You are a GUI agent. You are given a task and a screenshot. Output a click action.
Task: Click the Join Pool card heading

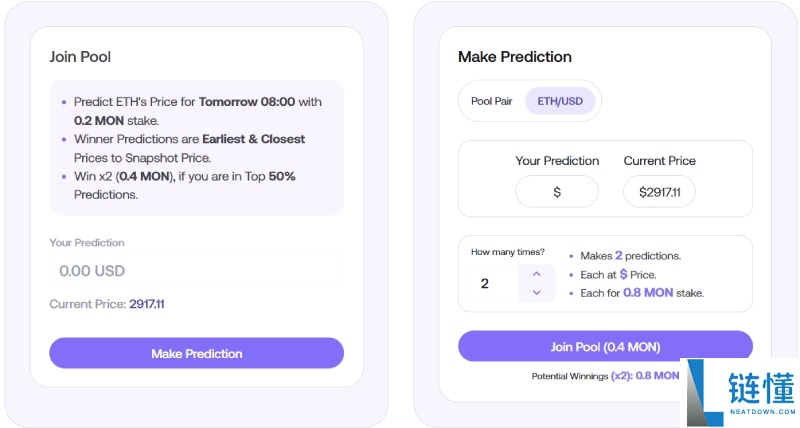coord(80,57)
